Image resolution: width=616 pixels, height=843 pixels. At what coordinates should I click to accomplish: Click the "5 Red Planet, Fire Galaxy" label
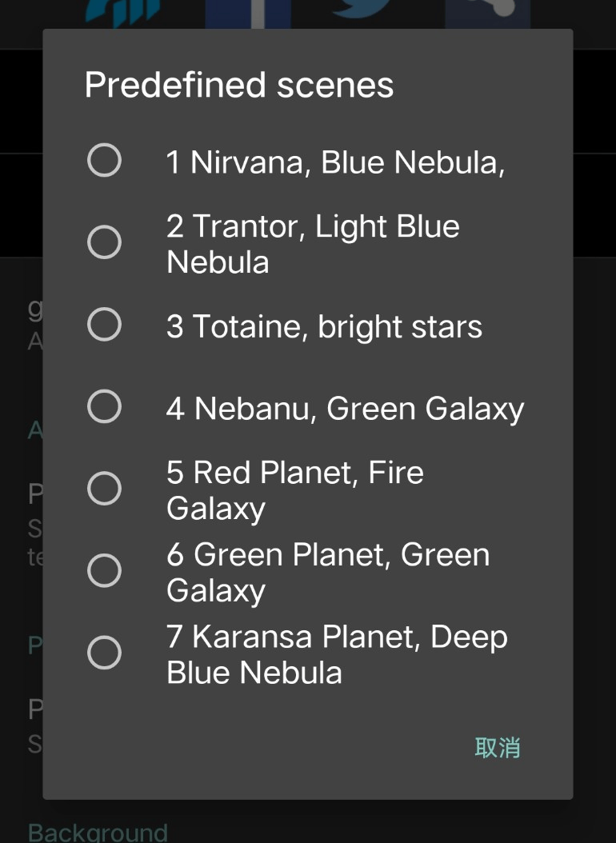[x=294, y=490]
